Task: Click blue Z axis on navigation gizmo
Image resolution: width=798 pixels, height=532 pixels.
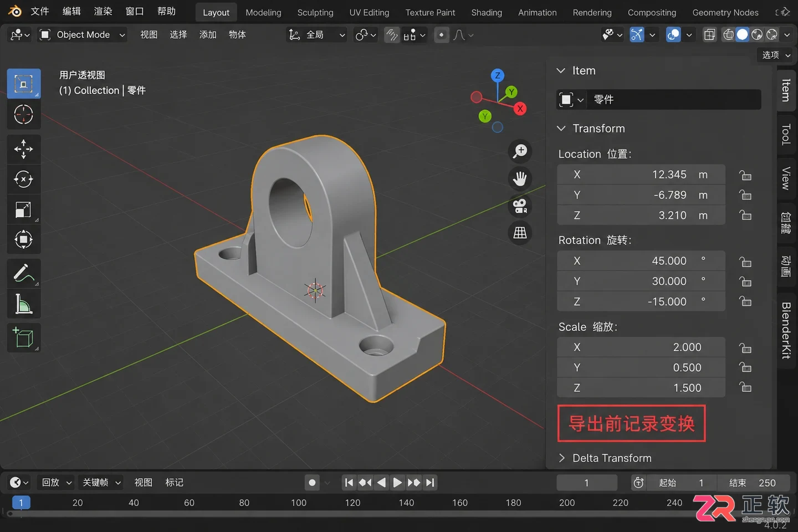Action: (497, 75)
